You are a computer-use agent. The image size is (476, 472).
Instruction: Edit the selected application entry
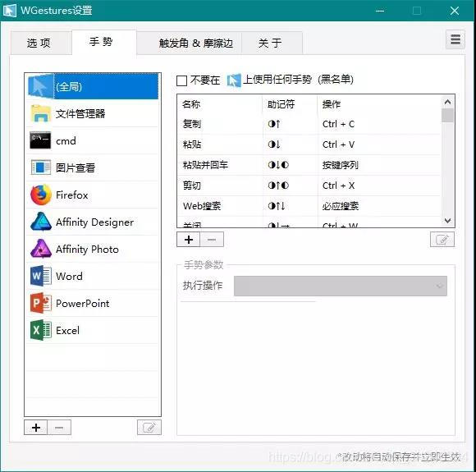pyautogui.click(x=149, y=428)
